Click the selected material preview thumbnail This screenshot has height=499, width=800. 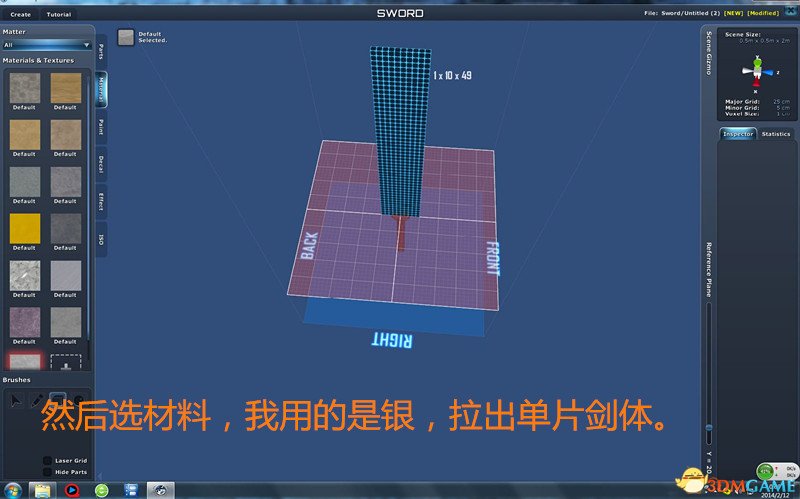(126, 37)
